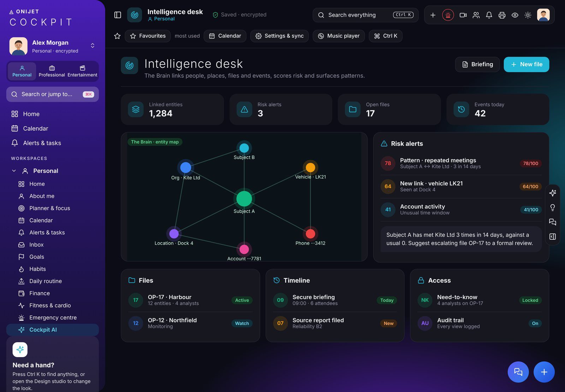Image resolution: width=565 pixels, height=392 pixels.
Task: Open the floating chat button
Action: coord(518,372)
